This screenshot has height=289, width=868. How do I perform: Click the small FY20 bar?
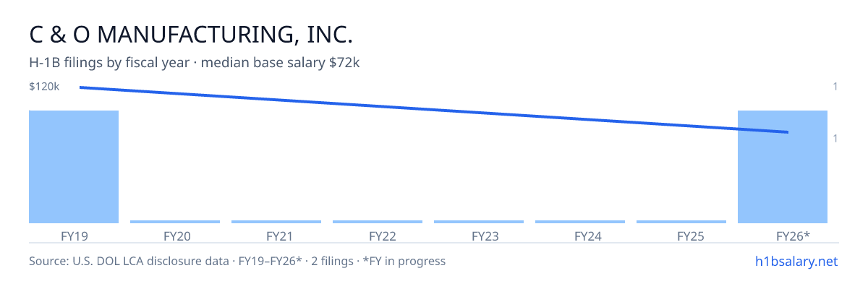pyautogui.click(x=175, y=222)
